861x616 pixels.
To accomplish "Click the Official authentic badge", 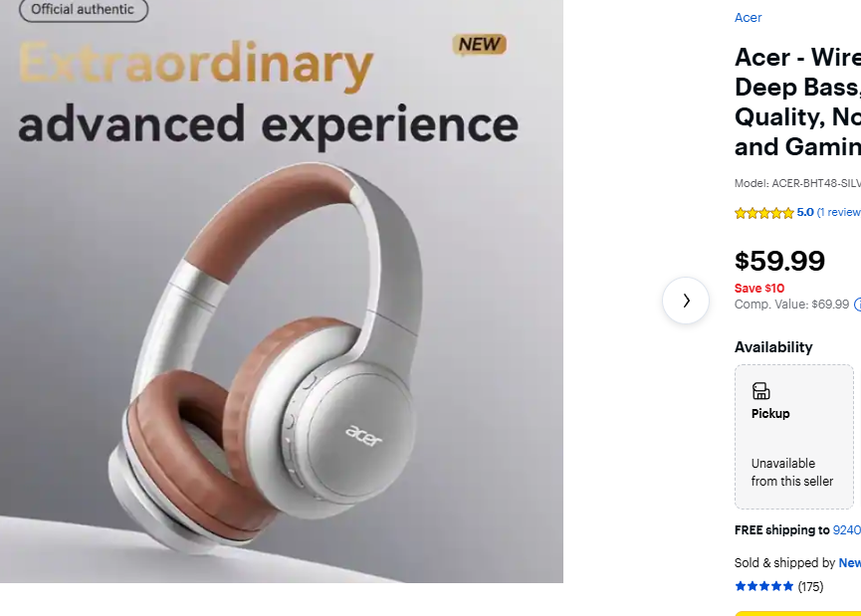I will tap(84, 10).
